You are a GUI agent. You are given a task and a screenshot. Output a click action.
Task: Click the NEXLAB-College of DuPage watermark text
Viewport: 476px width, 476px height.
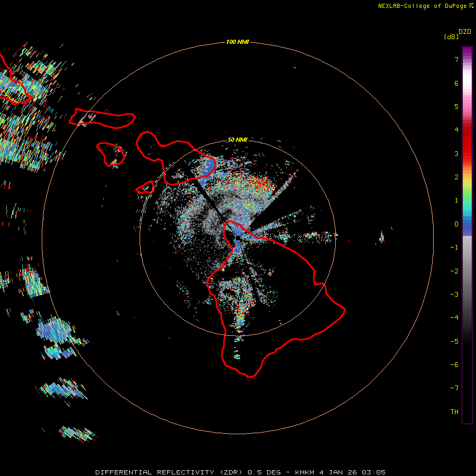(425, 6)
